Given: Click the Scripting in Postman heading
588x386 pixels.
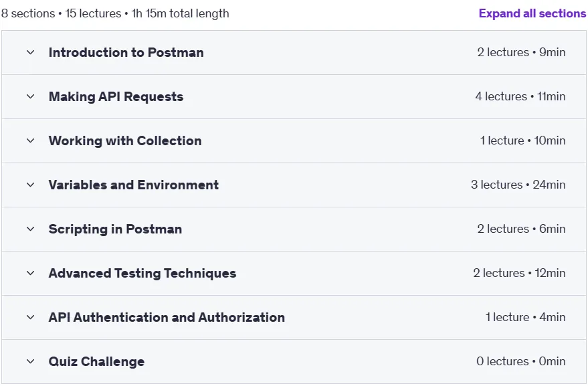Looking at the screenshot, I should [115, 229].
